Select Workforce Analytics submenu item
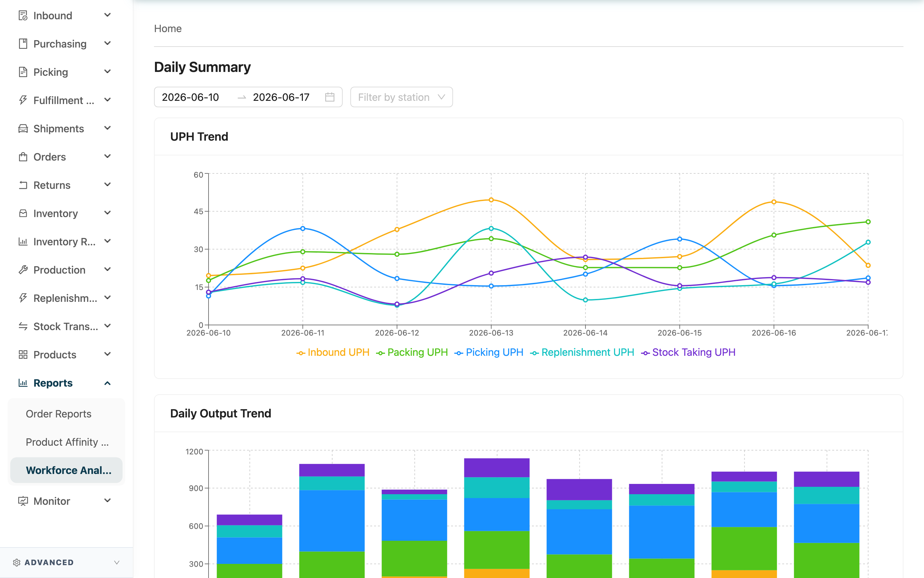This screenshot has width=924, height=578. (66, 470)
